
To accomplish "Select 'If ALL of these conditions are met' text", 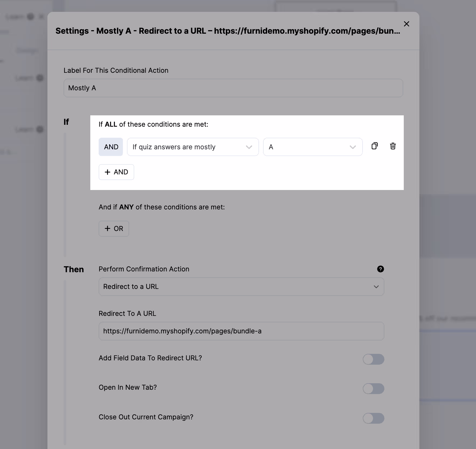I will coord(153,124).
